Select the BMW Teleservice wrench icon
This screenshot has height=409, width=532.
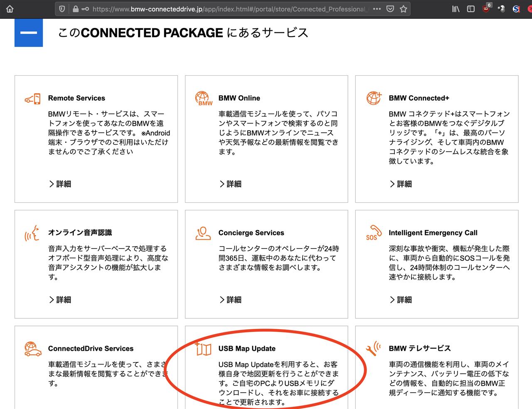click(374, 349)
